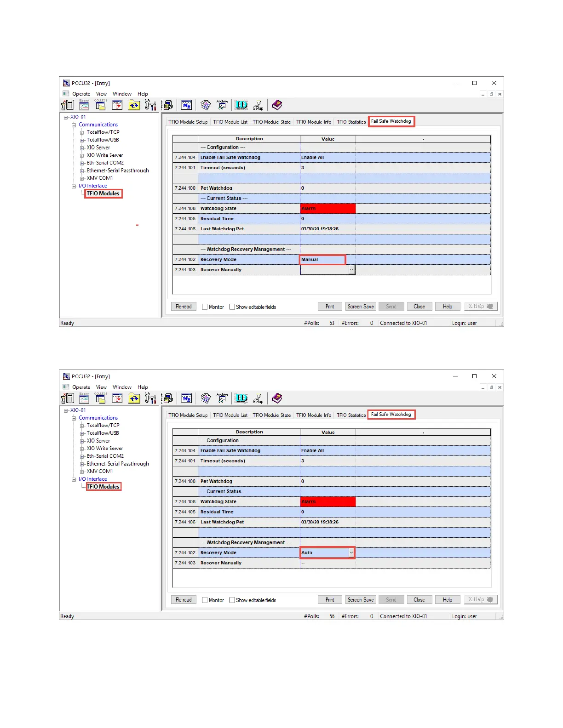Screen dimensions: 563x728
Task: Open the Setup icon in the lower window toolbar
Action: coord(258,398)
